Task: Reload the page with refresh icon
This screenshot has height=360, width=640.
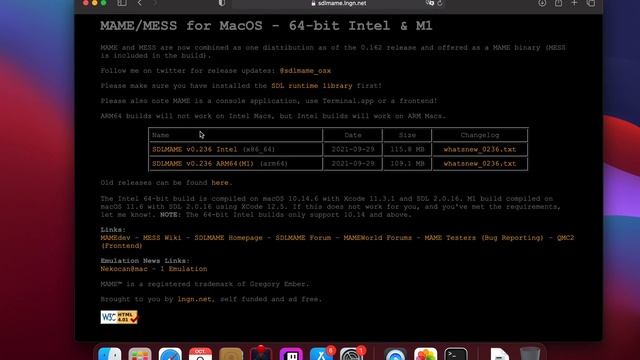Action: click(x=440, y=3)
